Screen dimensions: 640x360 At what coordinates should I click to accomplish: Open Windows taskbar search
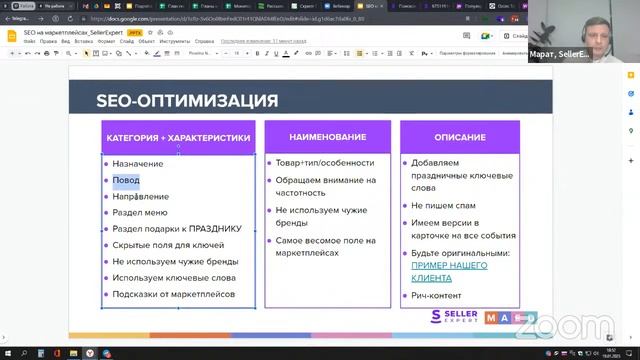24,353
